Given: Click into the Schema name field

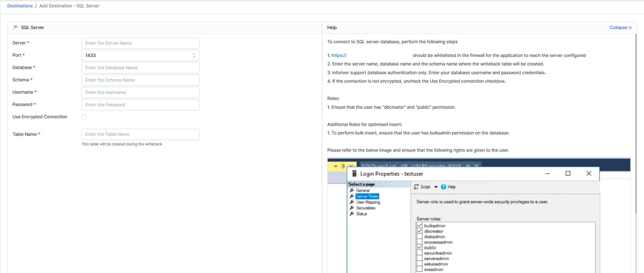Looking at the screenshot, I should pyautogui.click(x=141, y=80).
